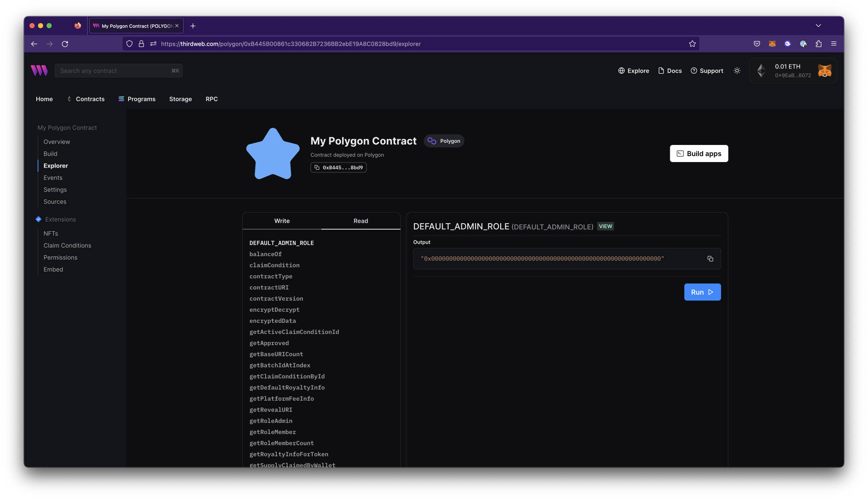This screenshot has width=868, height=499.
Task: Click the Build apps button icon
Action: [x=680, y=154]
